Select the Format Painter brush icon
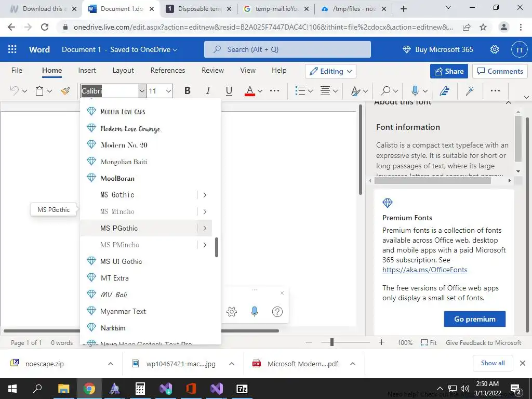Viewport: 532px width, 399px height. (65, 90)
